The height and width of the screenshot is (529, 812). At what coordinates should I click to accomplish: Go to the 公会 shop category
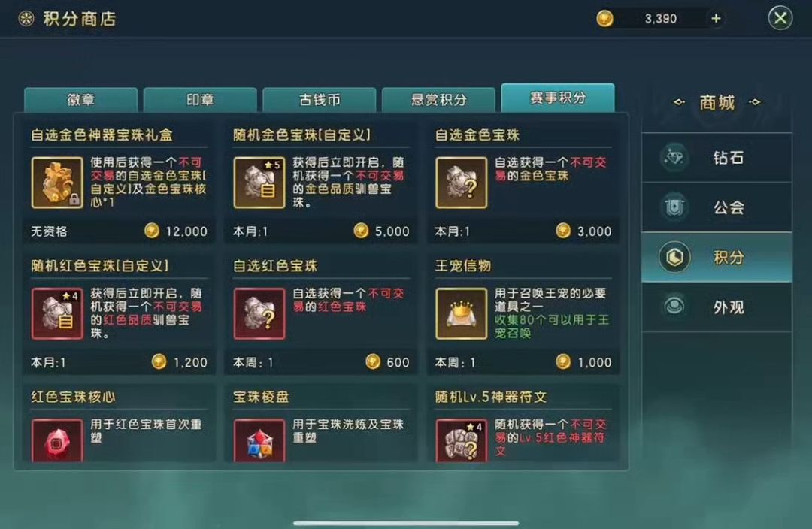coord(717,207)
